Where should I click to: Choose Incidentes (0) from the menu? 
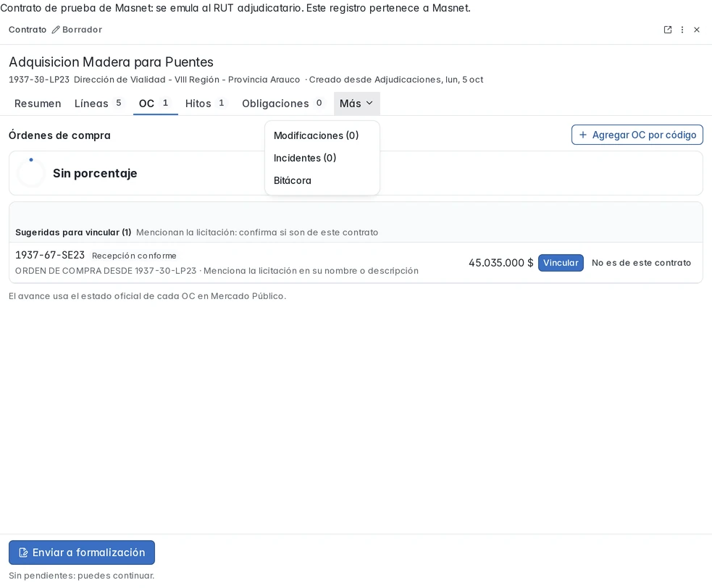coord(322,158)
